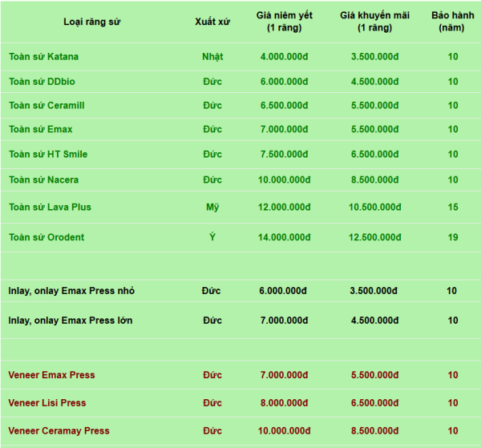Click origin 'Đức' in the DDbio row
This screenshot has width=481, height=448.
(x=212, y=82)
